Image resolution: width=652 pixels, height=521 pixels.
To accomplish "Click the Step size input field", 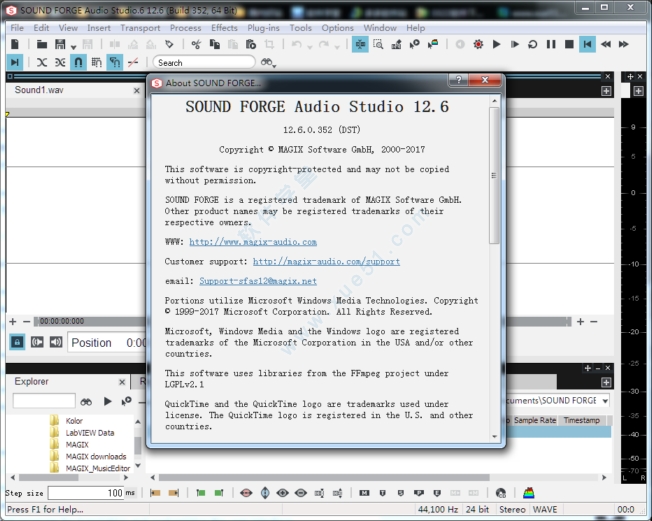I will pyautogui.click(x=86, y=493).
